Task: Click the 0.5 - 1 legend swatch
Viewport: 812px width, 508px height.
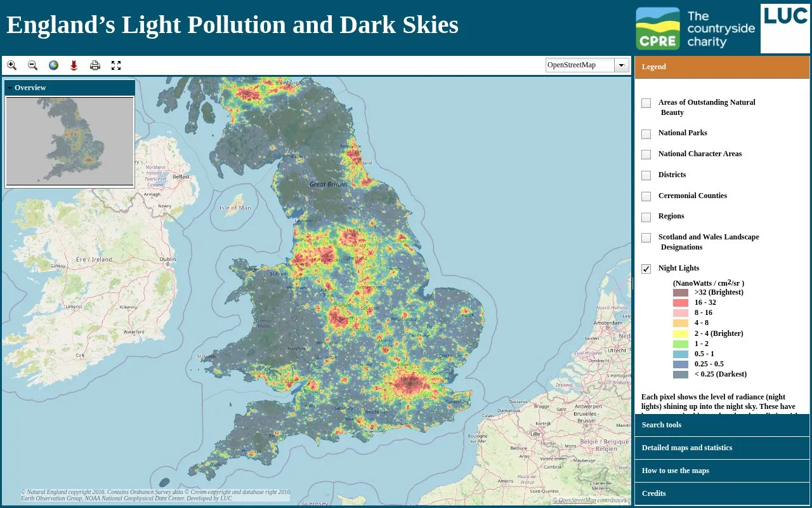Action: coord(681,354)
